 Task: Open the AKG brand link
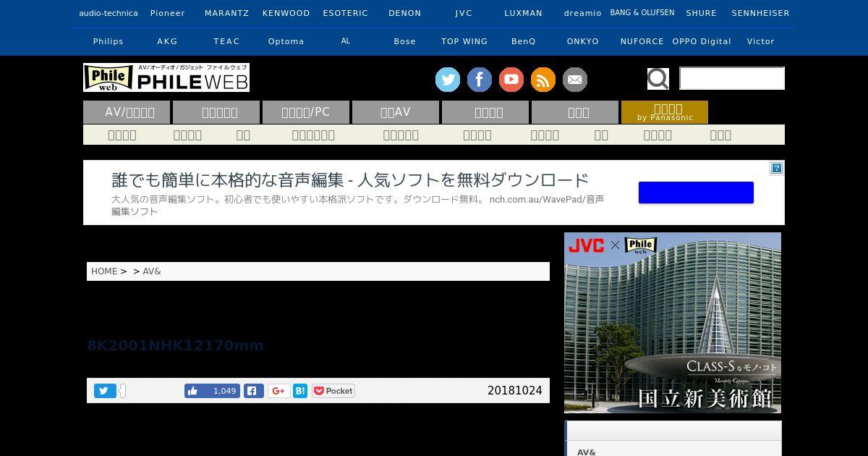pos(168,41)
